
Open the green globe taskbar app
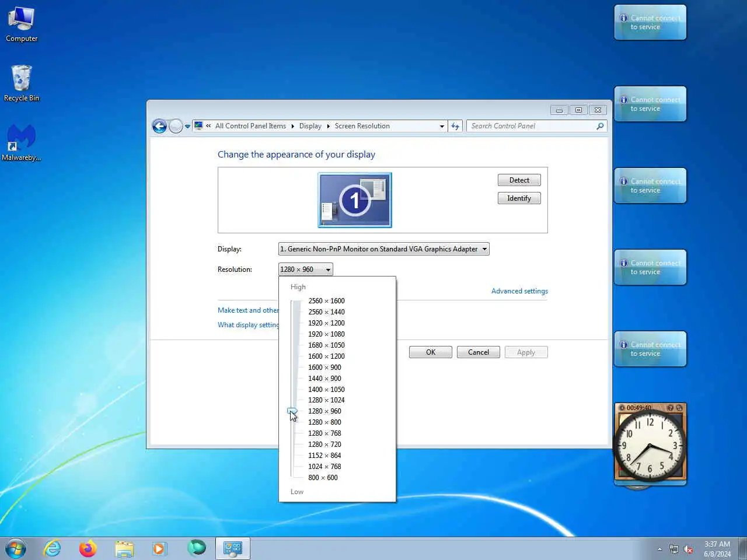click(197, 548)
